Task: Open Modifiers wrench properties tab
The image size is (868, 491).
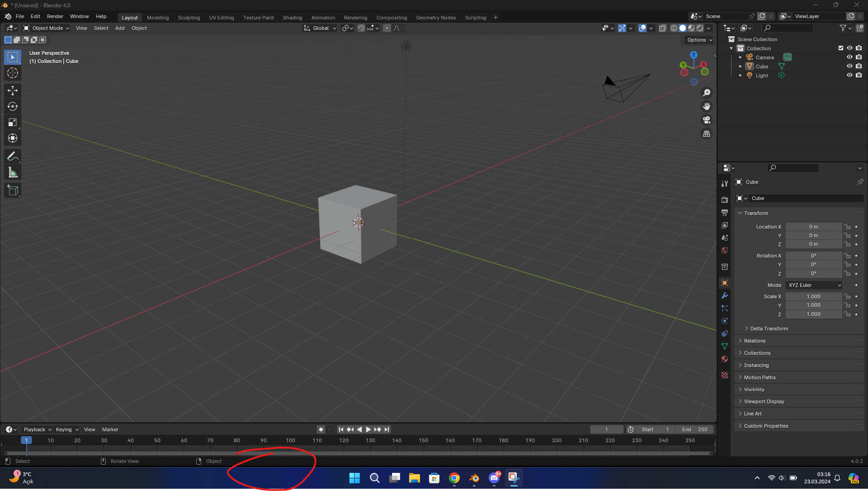Action: point(725,296)
